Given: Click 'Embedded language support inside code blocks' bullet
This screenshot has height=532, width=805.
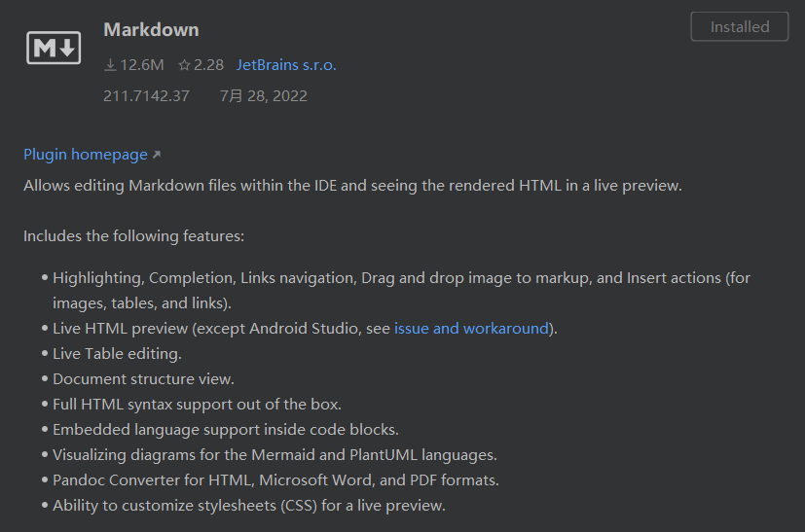Looking at the screenshot, I should point(226,430).
